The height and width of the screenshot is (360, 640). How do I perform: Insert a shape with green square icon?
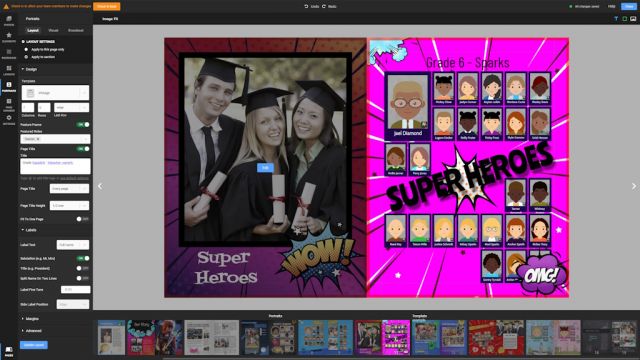(x=624, y=19)
